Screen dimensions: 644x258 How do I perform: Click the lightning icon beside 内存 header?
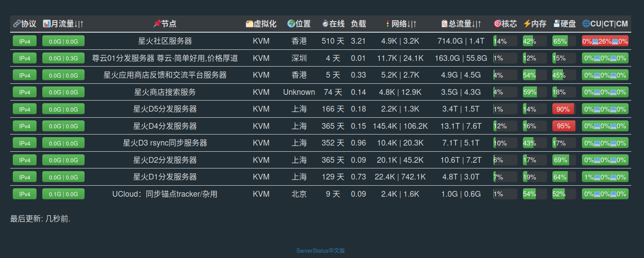(526, 24)
